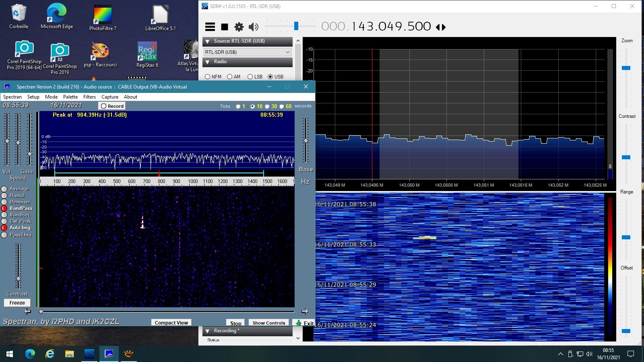Open File Explorer from taskbar
Screen dimensions: 644x362
[69, 354]
